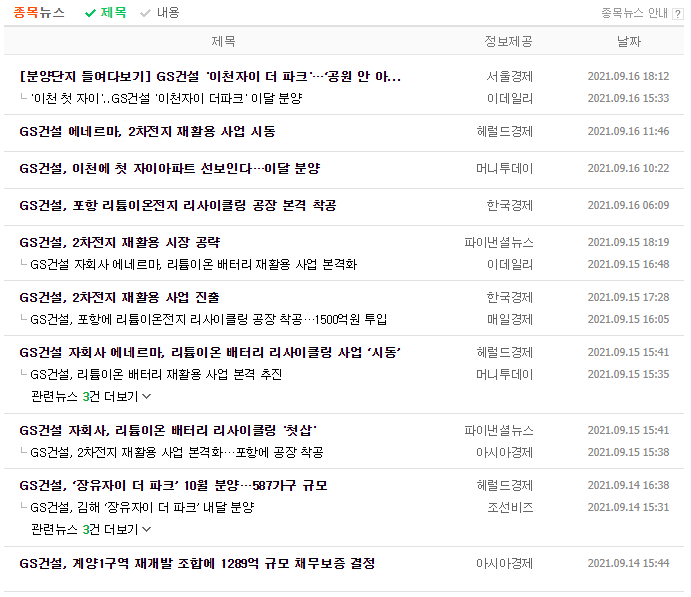Click date 2021.09.16 11:46
691x597 pixels.
click(628, 131)
